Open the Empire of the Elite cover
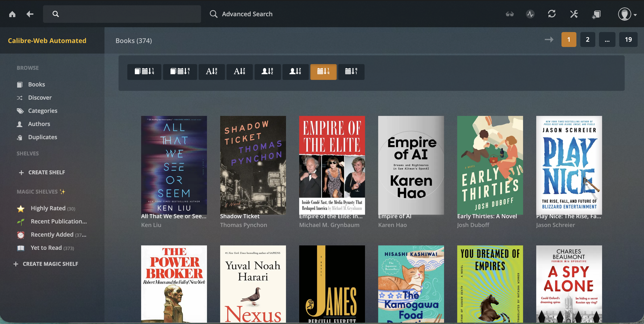This screenshot has width=644, height=324. click(x=332, y=165)
